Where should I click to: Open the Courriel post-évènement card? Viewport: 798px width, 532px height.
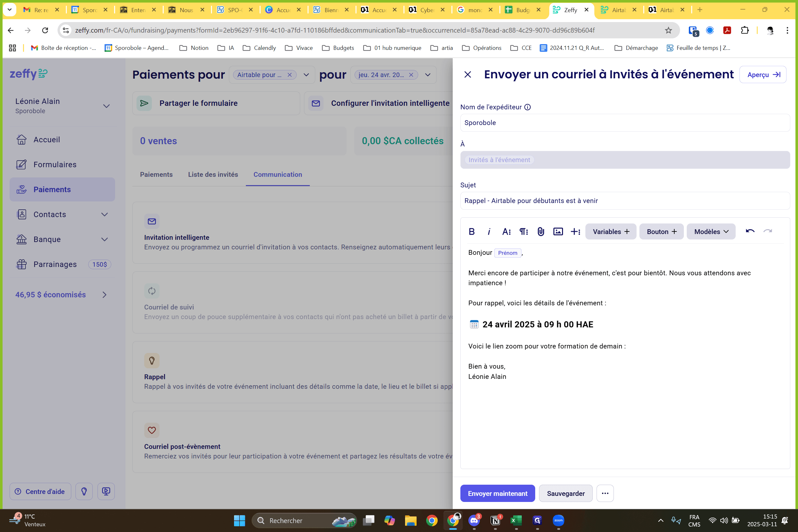(293, 442)
